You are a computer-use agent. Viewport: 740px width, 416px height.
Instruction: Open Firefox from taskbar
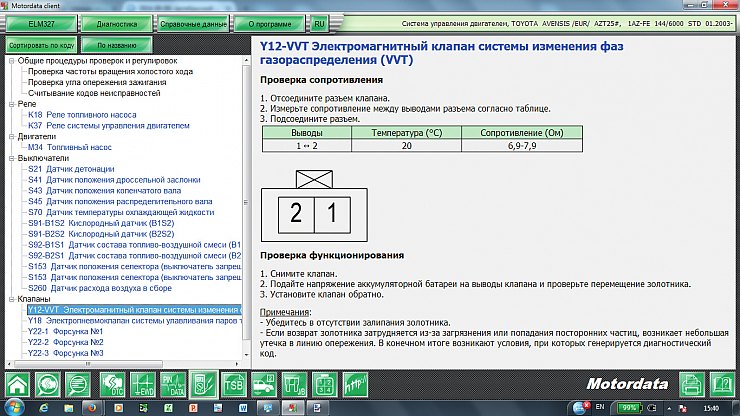point(92,408)
